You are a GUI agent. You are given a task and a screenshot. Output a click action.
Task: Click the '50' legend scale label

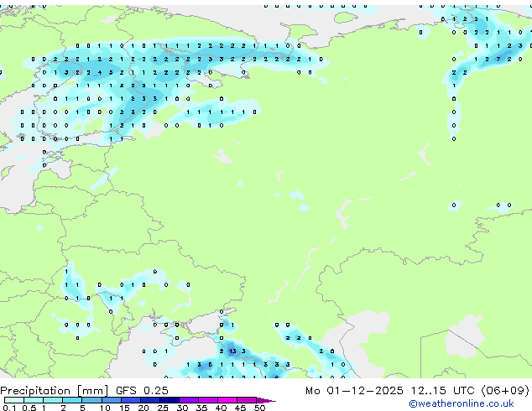pos(259,408)
